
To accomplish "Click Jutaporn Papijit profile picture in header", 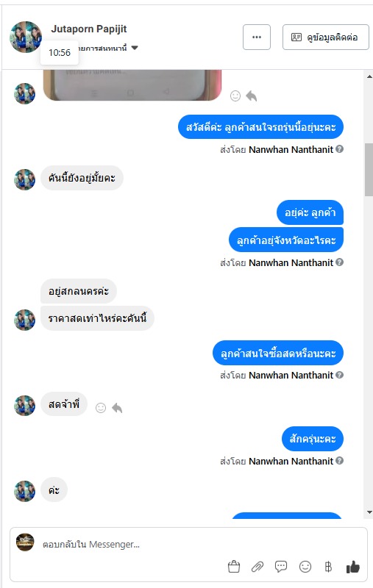I will (26, 37).
